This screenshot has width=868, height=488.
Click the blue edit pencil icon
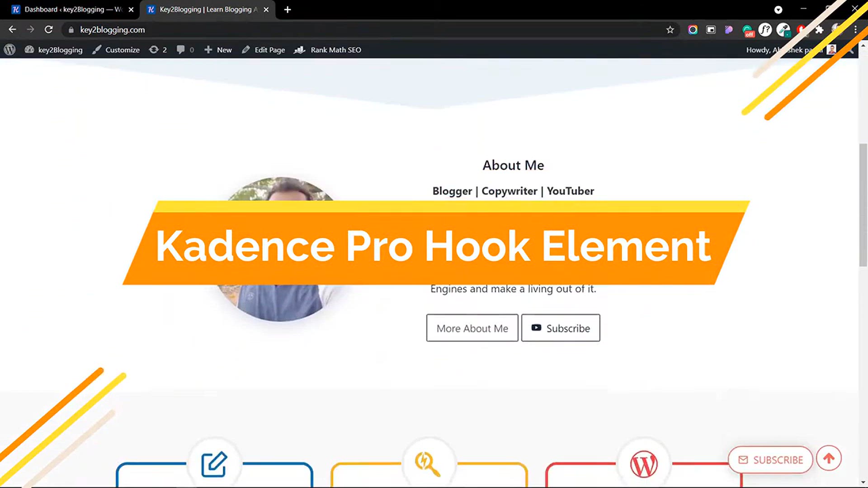[214, 464]
